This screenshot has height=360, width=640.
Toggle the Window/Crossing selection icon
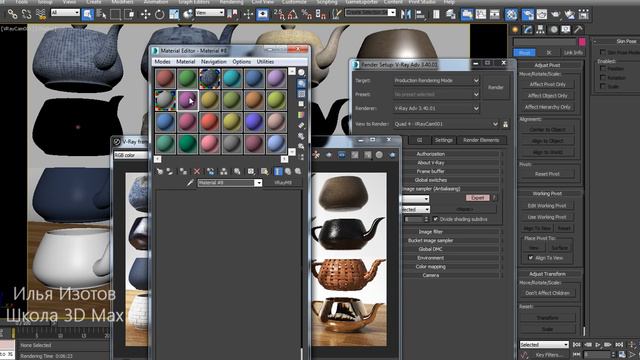point(129,15)
